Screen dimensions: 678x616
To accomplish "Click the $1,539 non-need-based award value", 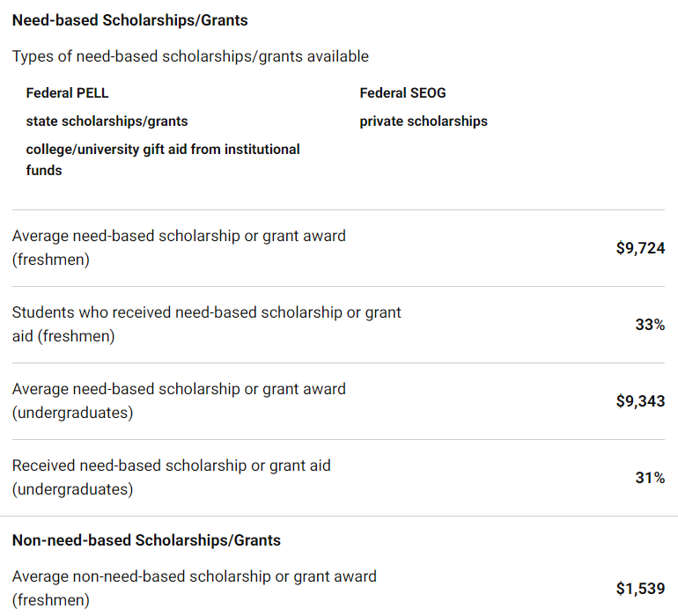I will (x=640, y=589).
